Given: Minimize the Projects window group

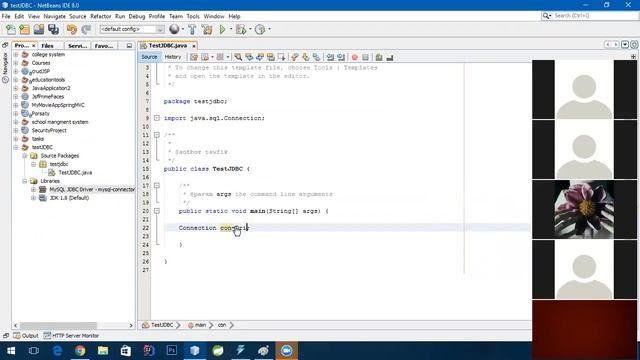Looking at the screenshot, I should coord(129,46).
